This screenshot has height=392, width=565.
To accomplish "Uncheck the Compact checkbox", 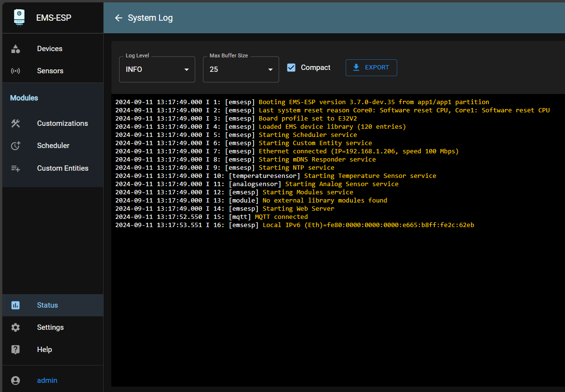I will 291,68.
